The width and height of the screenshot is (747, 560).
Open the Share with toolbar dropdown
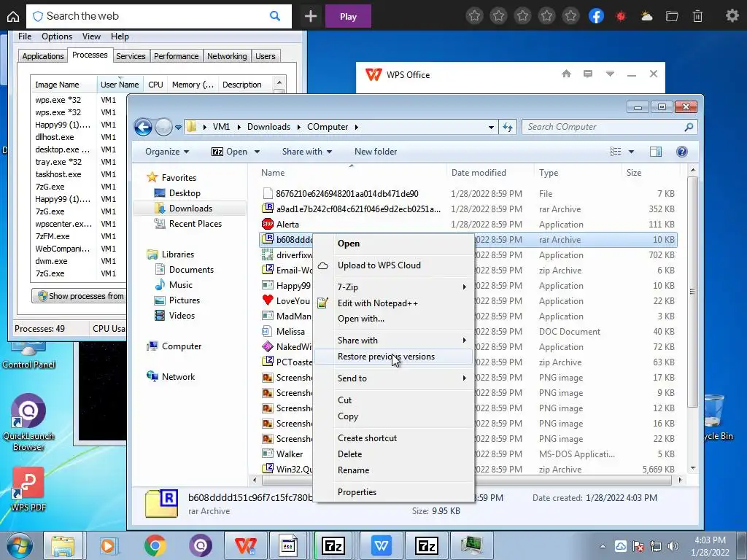307,152
